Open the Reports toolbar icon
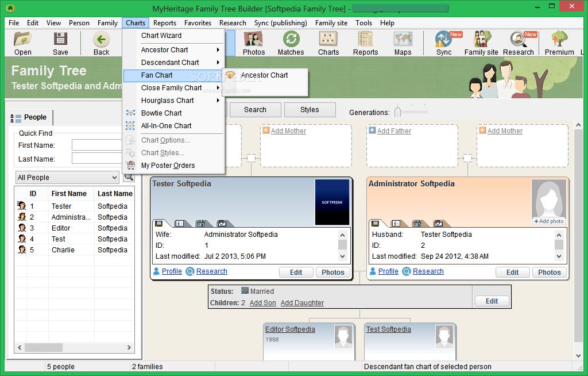Image resolution: width=588 pixels, height=376 pixels. pos(365,43)
